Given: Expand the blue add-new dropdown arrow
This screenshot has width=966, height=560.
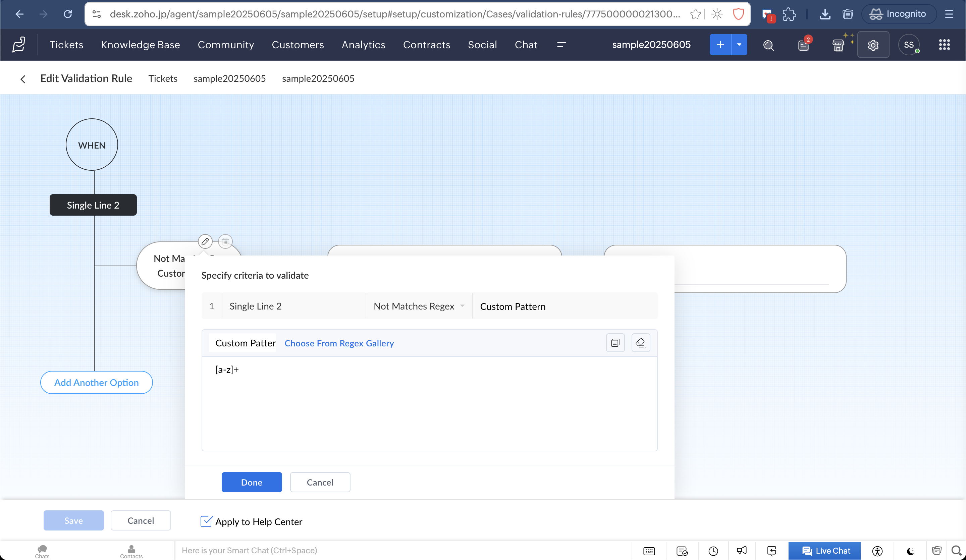Looking at the screenshot, I should pos(739,45).
